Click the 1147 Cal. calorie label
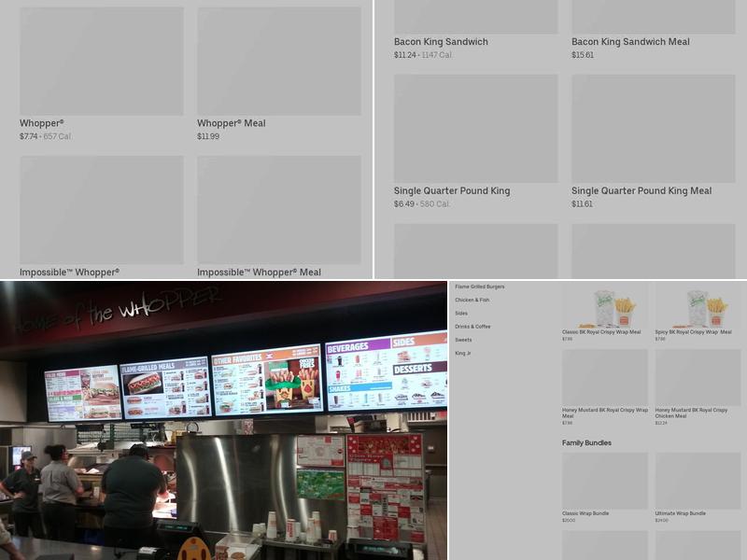 pyautogui.click(x=437, y=55)
